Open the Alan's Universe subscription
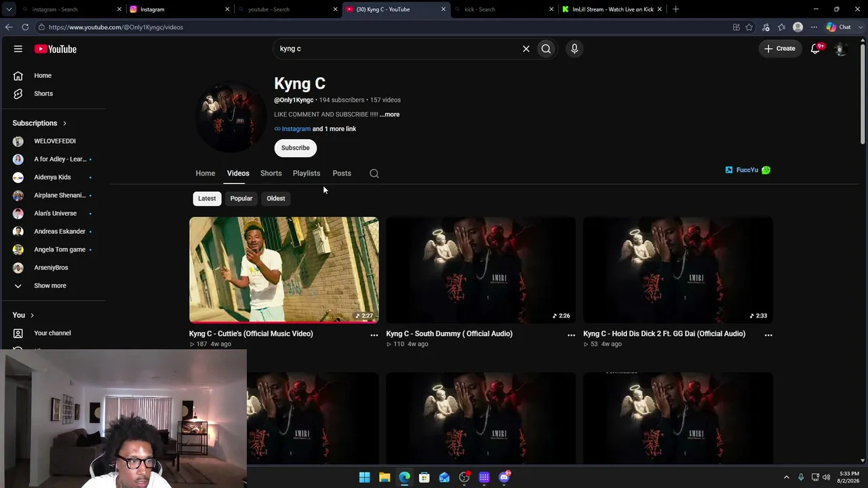Viewport: 868px width, 488px height. [54, 213]
